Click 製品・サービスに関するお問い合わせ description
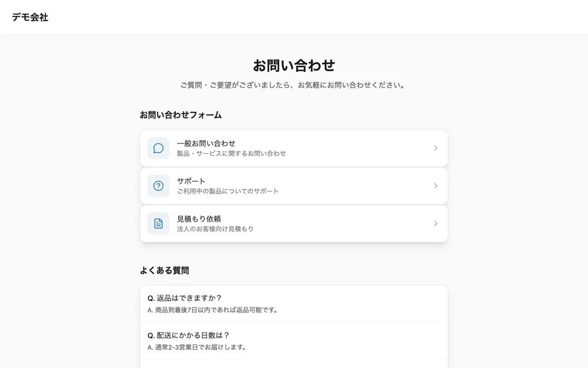 pos(231,153)
